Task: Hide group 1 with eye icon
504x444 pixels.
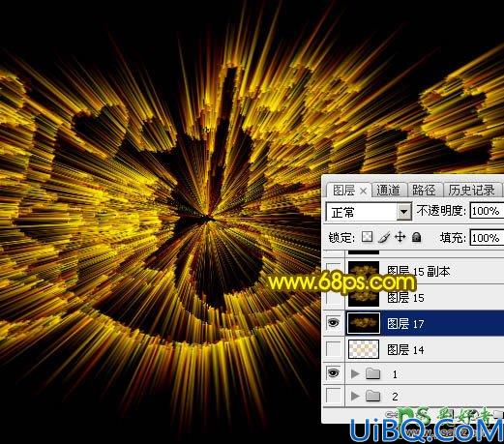Action: coord(334,373)
